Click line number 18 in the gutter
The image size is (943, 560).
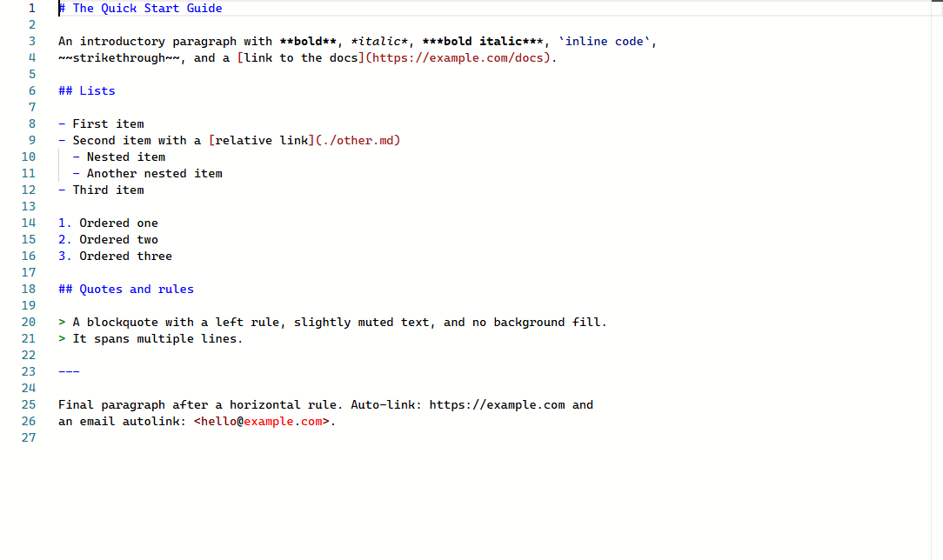(x=28, y=290)
